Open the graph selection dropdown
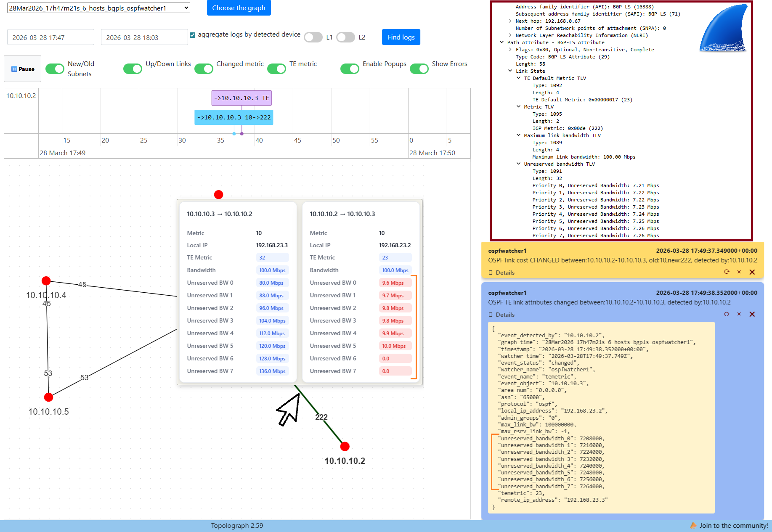The width and height of the screenshot is (772, 532). pos(98,8)
